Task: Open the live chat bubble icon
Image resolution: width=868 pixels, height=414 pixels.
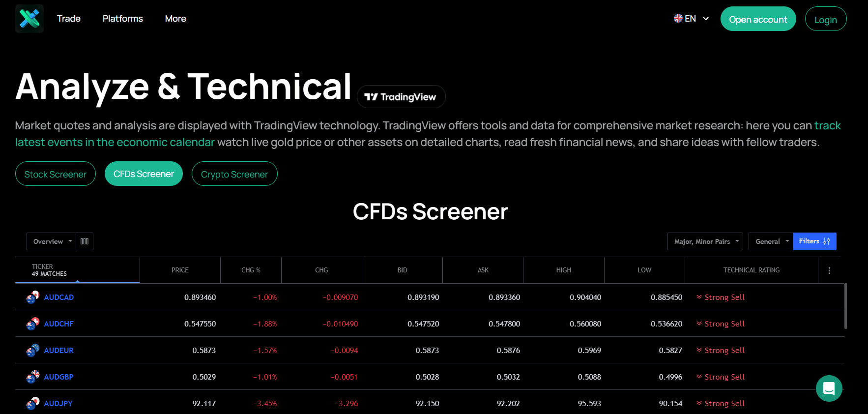Action: coord(829,388)
